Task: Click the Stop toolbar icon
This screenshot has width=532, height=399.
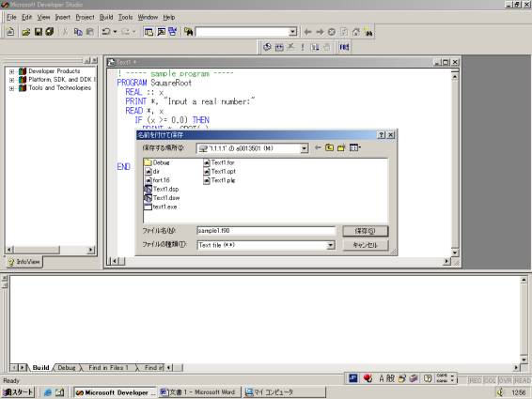Action: 332,32
